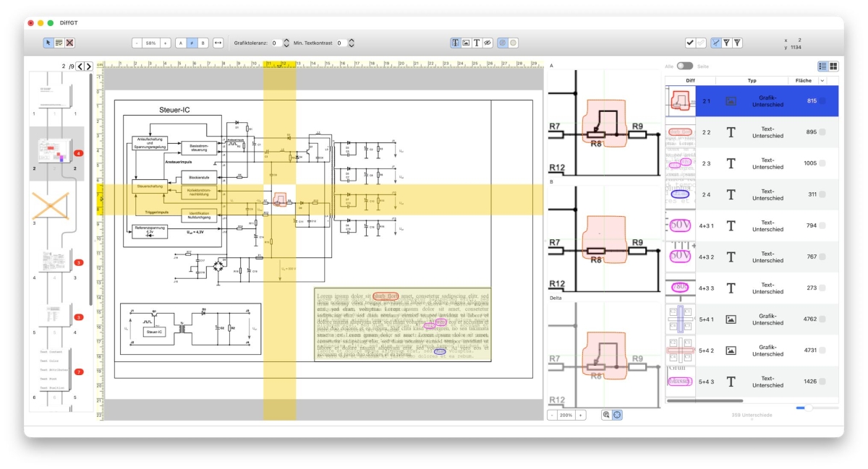Check the box for diff 5+4 1
Image resolution: width=868 pixels, height=469 pixels.
(822, 319)
